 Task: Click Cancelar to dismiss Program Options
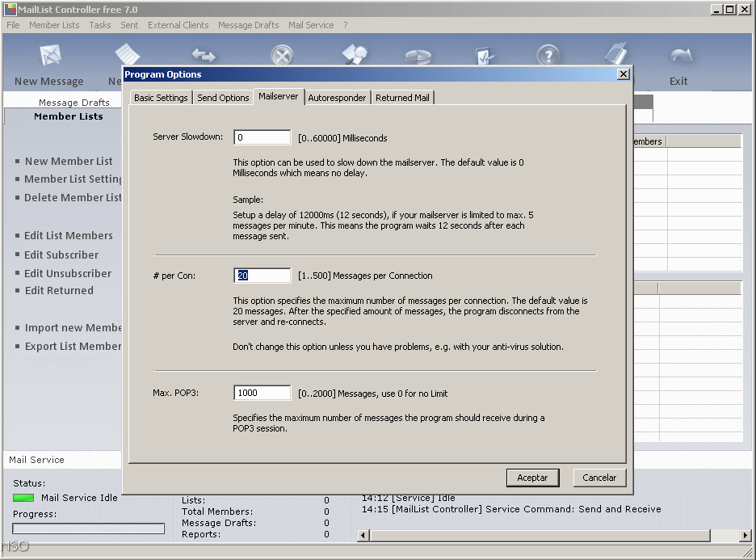(x=599, y=478)
